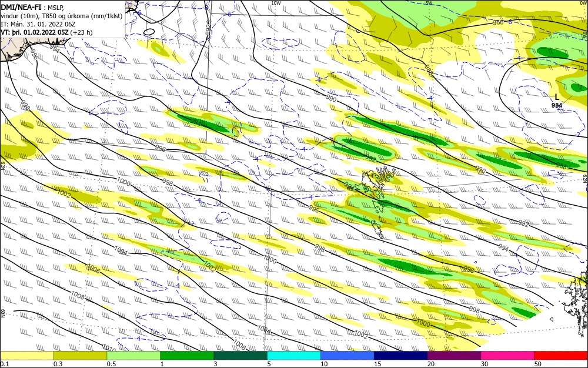Select the green 1–3 mm legend swatch
The height and width of the screenshot is (368, 588).
point(187,356)
